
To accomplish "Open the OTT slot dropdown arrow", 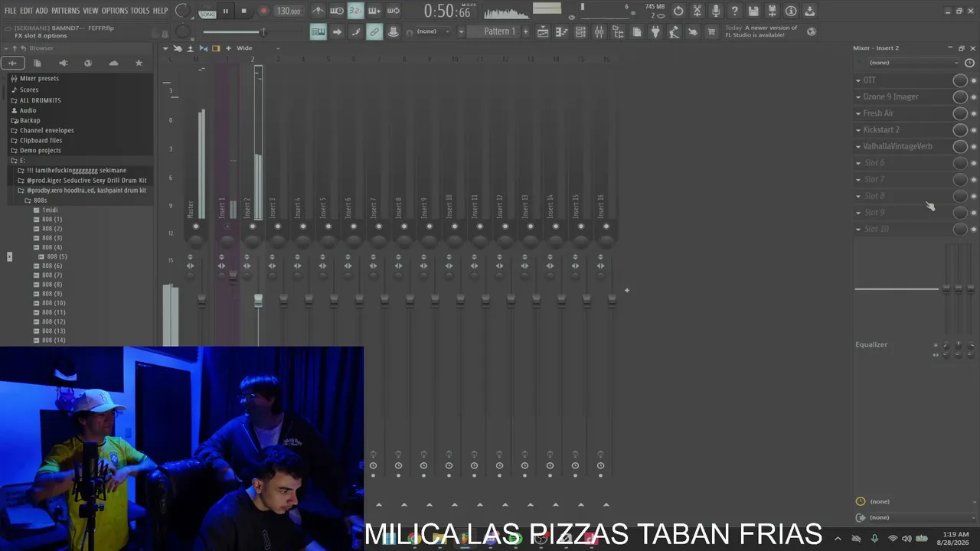I will [x=858, y=80].
